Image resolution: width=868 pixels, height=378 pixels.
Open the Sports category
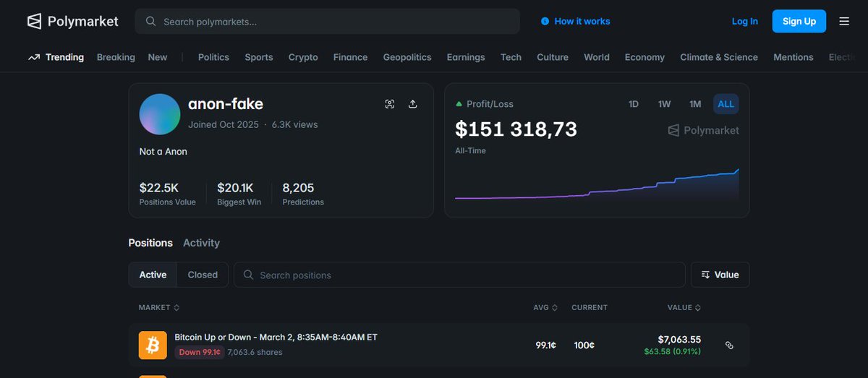(x=259, y=57)
